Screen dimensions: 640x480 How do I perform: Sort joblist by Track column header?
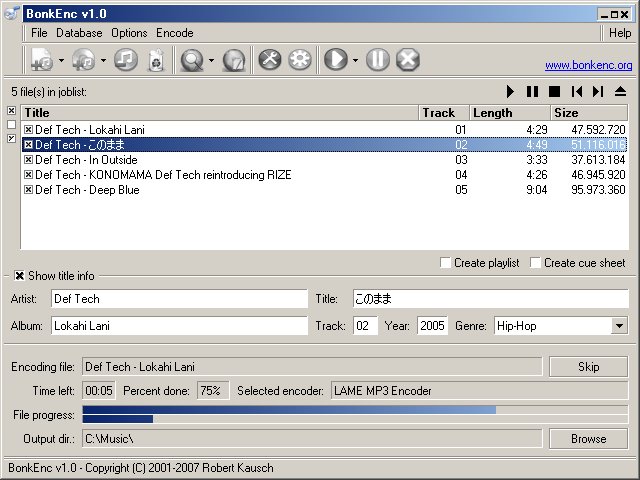[x=444, y=113]
